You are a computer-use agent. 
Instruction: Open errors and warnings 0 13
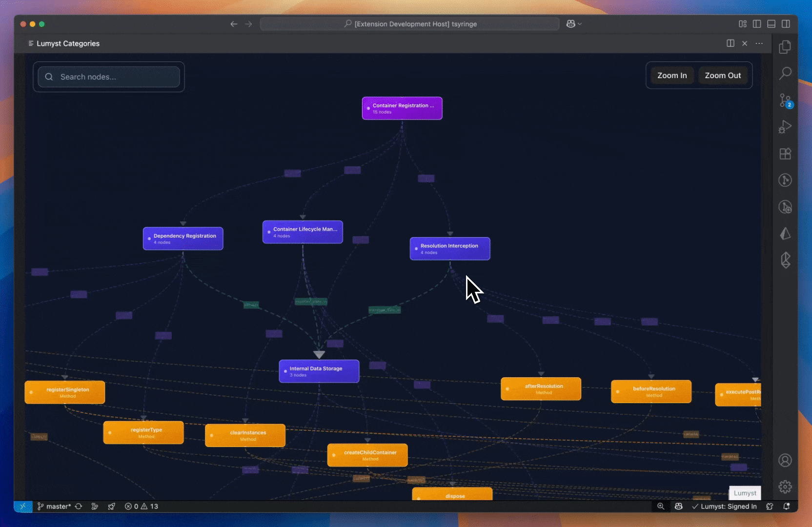(x=142, y=507)
